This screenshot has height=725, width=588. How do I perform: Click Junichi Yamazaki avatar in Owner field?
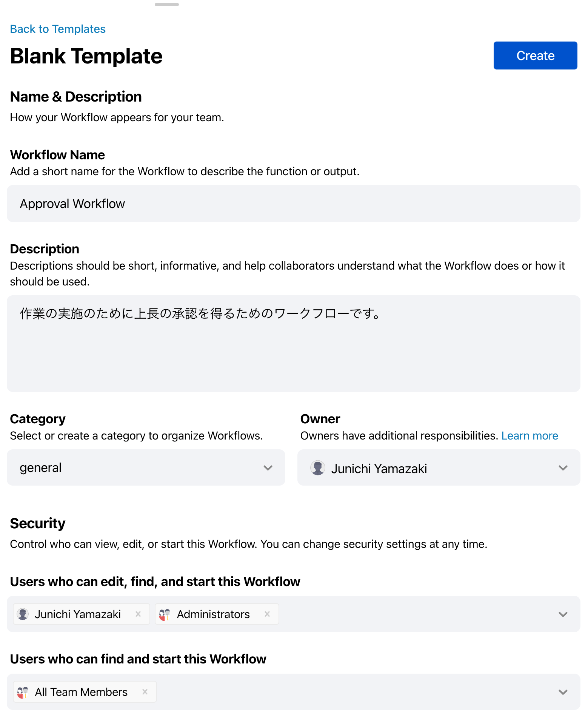coord(318,468)
